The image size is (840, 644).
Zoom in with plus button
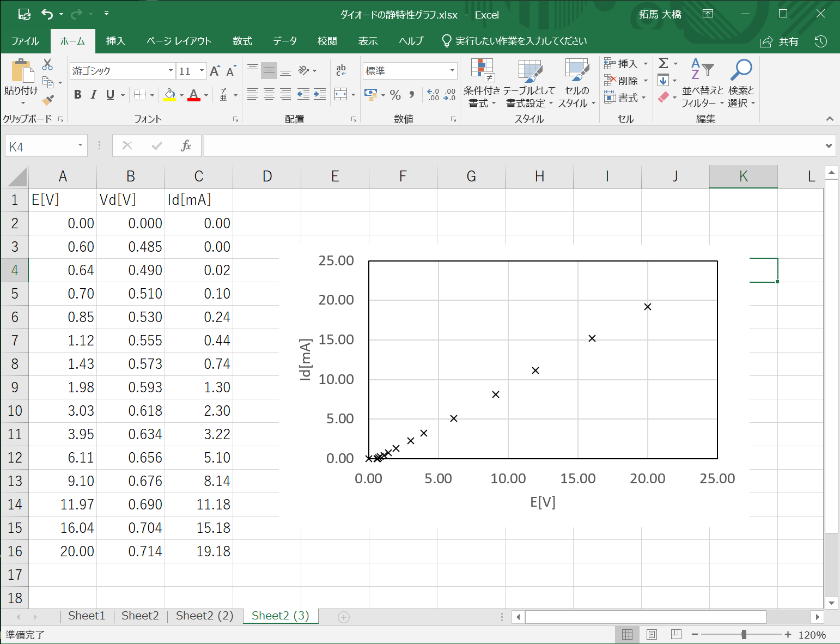coord(788,634)
